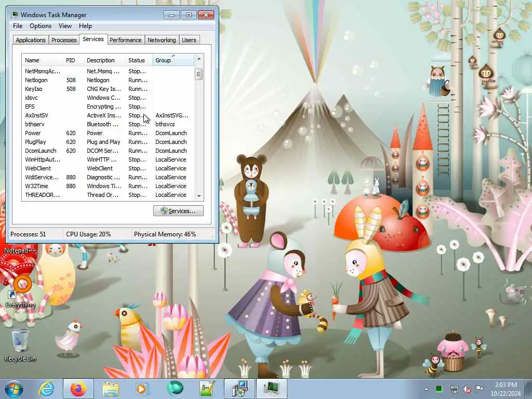Click the green CPU meter tray icon
The image size is (532, 399).
click(x=439, y=389)
